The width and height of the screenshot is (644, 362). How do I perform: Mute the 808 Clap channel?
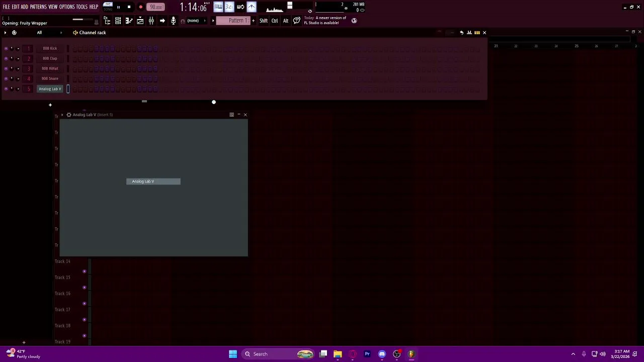tap(6, 58)
